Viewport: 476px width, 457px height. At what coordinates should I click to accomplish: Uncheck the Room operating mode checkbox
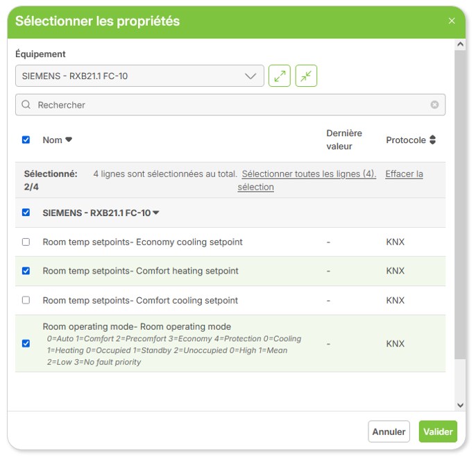26,343
